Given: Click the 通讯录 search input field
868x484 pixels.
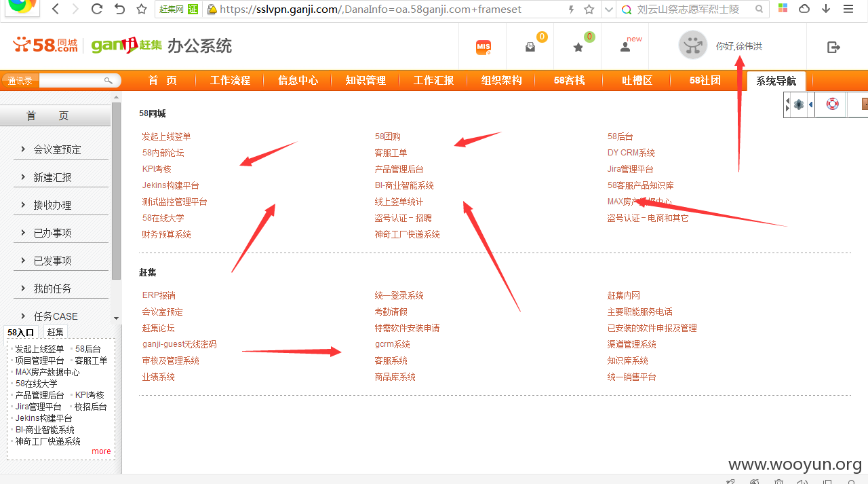Looking at the screenshot, I should pos(71,81).
